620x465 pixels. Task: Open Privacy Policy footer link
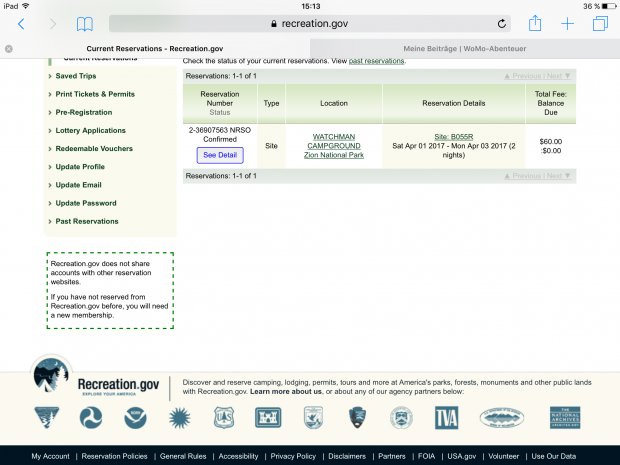(x=293, y=456)
